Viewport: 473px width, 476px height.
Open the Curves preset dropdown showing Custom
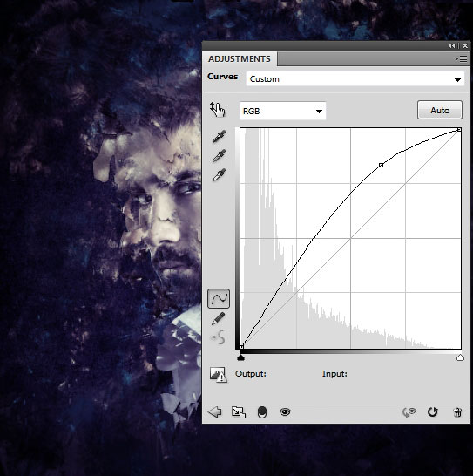(355, 79)
